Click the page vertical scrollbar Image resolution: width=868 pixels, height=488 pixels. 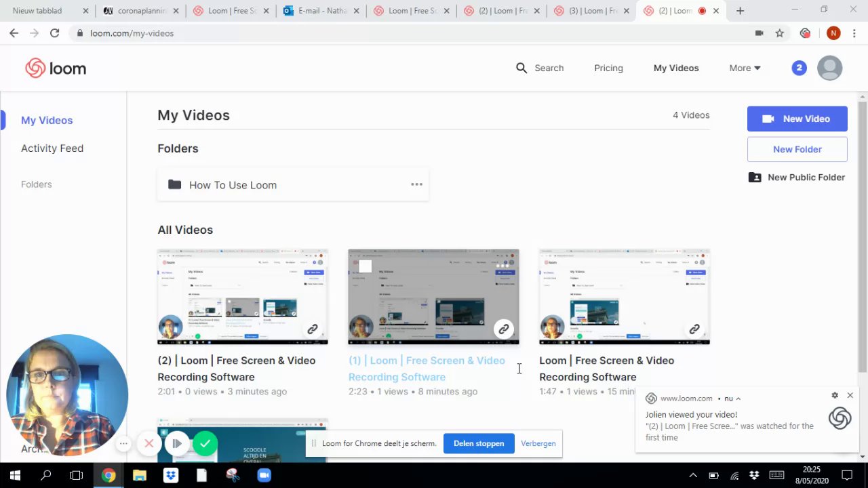862,237
